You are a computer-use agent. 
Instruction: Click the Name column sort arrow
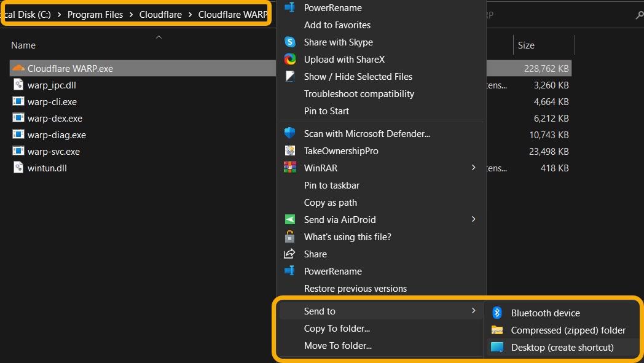[159, 37]
